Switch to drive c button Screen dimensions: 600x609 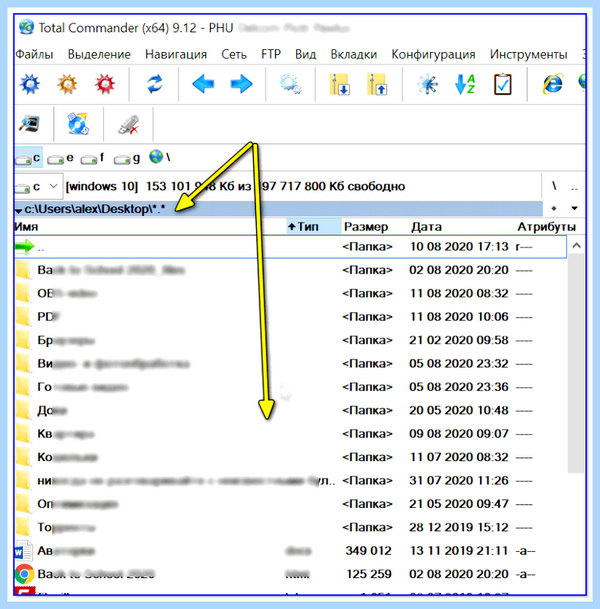(x=28, y=158)
